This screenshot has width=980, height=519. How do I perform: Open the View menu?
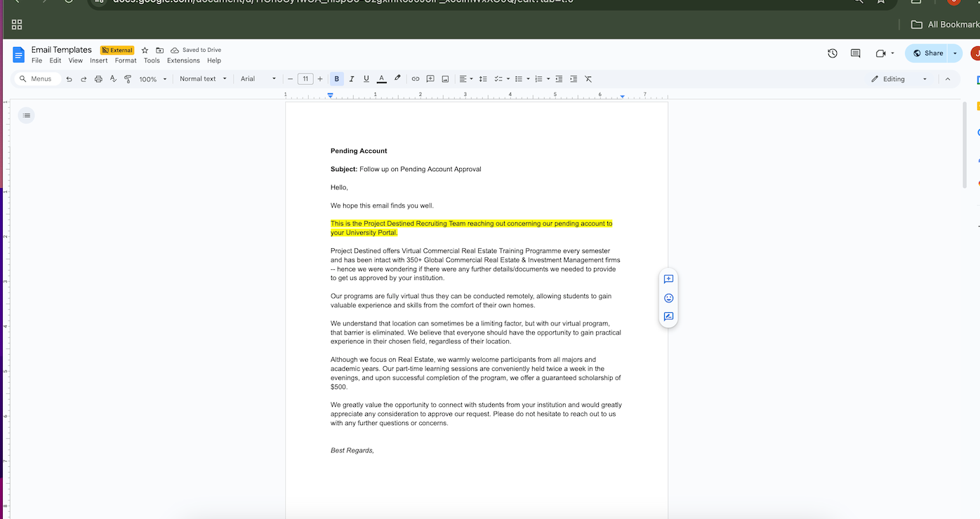[76, 61]
